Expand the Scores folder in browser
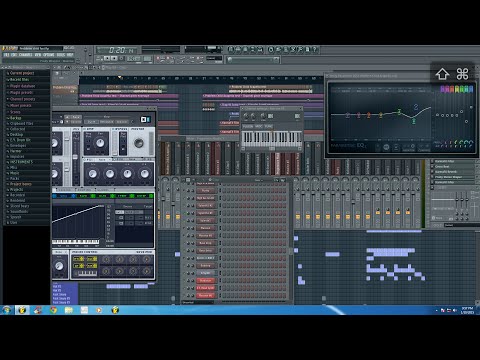480x360 pixels. click(15, 112)
